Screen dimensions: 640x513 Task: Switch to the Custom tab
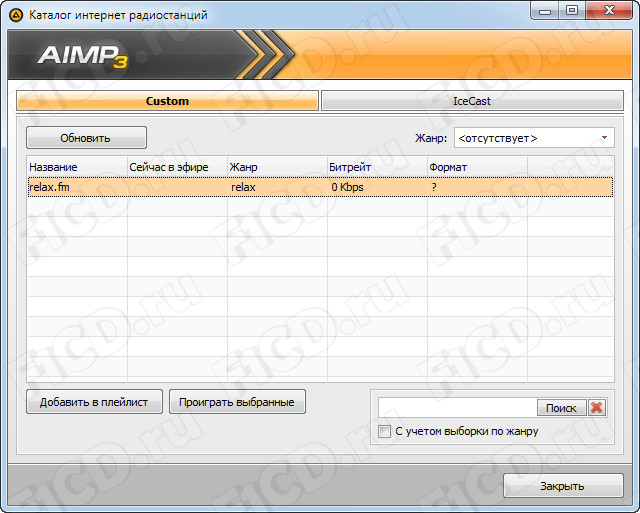click(167, 101)
